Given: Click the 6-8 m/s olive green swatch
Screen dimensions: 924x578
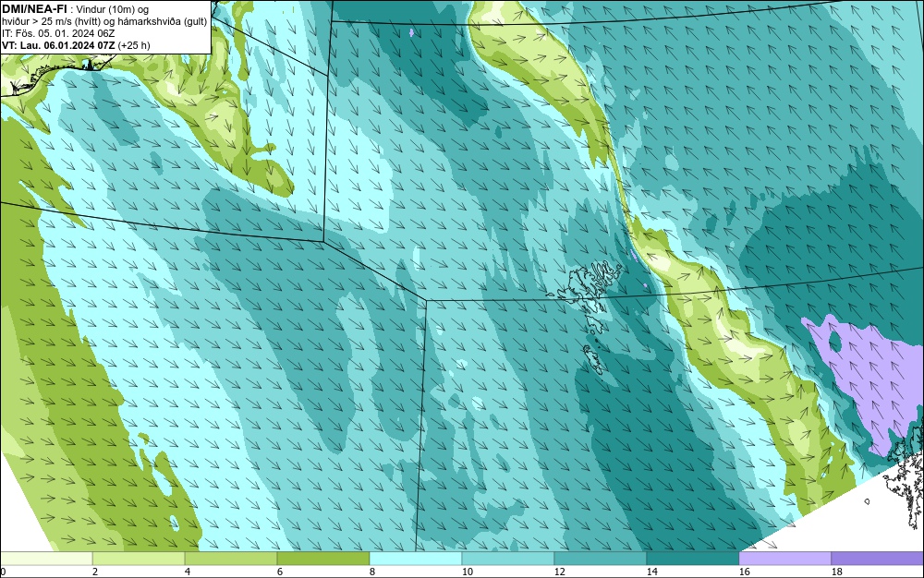Looking at the screenshot, I should (x=322, y=559).
